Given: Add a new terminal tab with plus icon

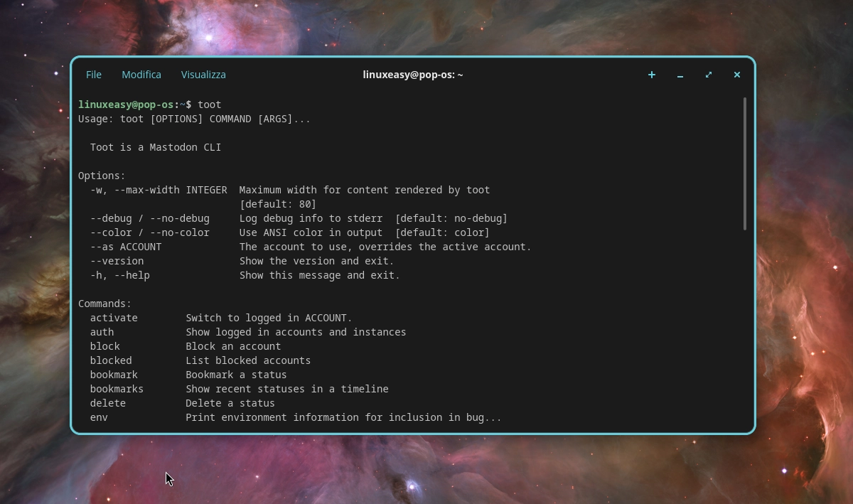Looking at the screenshot, I should [652, 75].
